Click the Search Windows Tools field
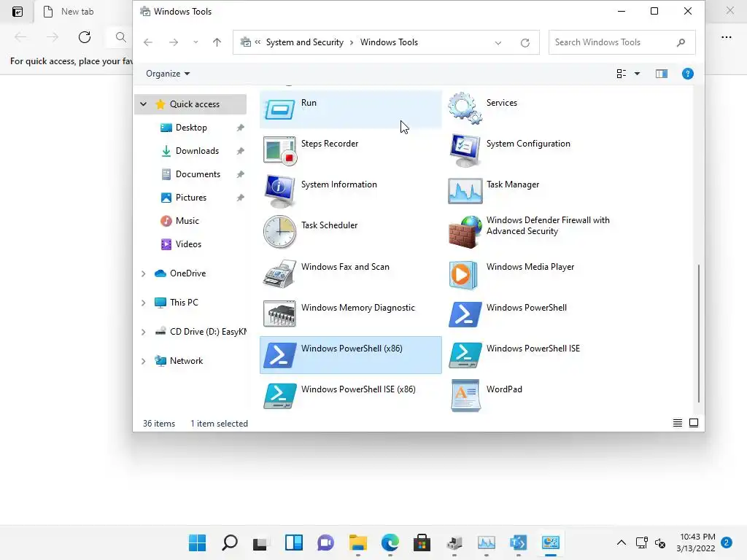Screen dimensions: 747x560 622,42
